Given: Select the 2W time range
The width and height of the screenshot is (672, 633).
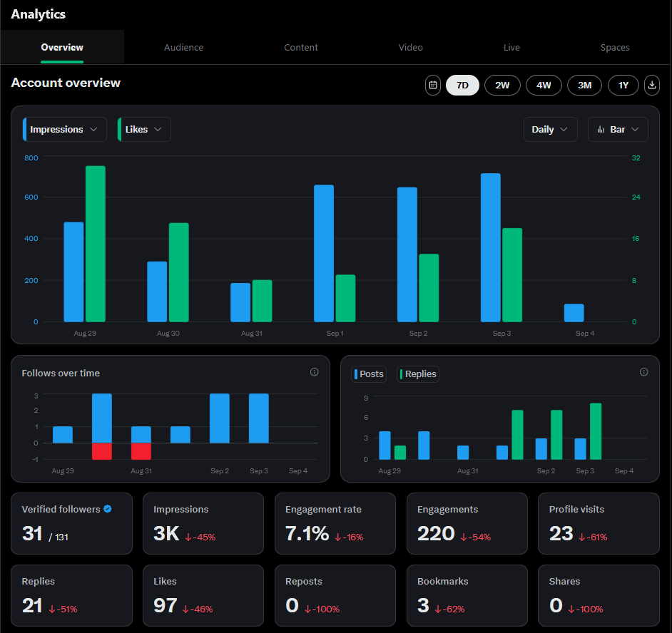Looking at the screenshot, I should [x=502, y=86].
